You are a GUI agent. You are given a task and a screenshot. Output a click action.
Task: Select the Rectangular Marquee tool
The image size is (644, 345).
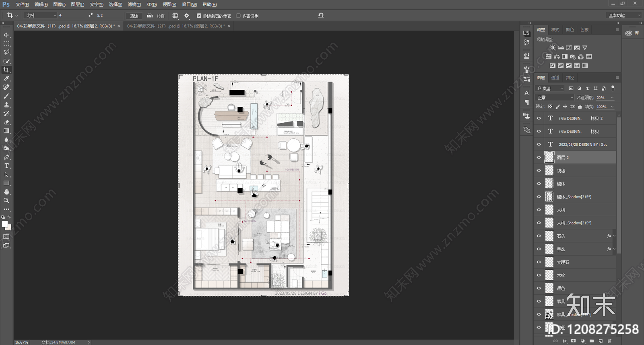[6, 43]
